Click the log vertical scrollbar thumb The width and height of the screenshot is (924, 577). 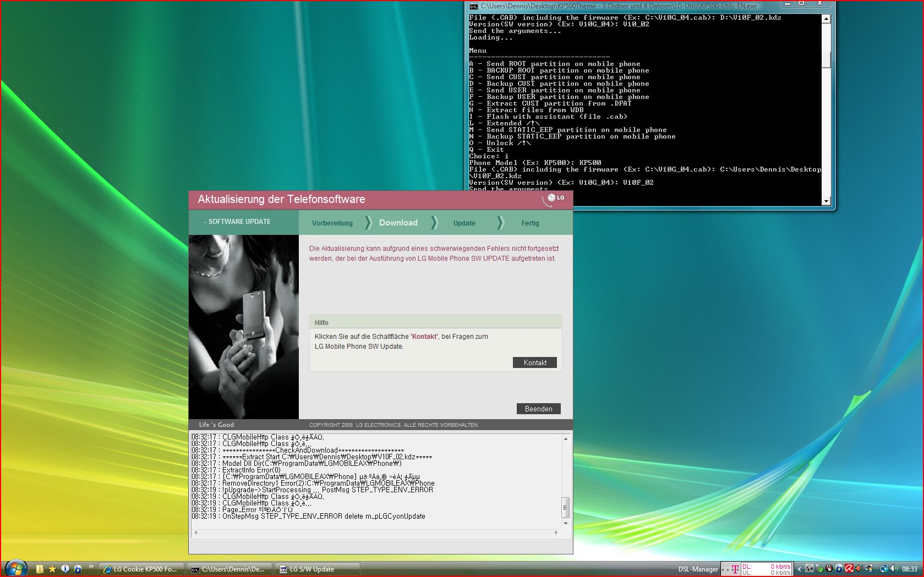tap(565, 507)
